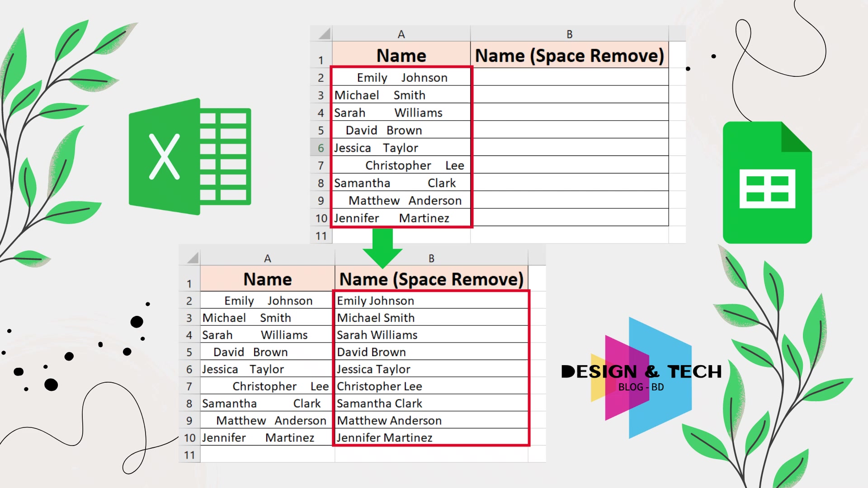Click empty cell B2 in top spreadsheet
Screen dimensions: 868x488
tap(569, 77)
